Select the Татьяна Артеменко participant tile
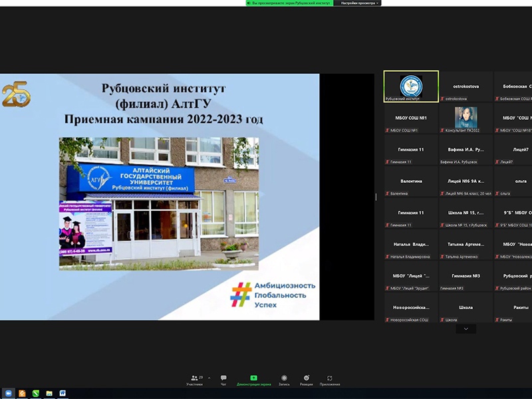This screenshot has width=532, height=399. pos(466,244)
